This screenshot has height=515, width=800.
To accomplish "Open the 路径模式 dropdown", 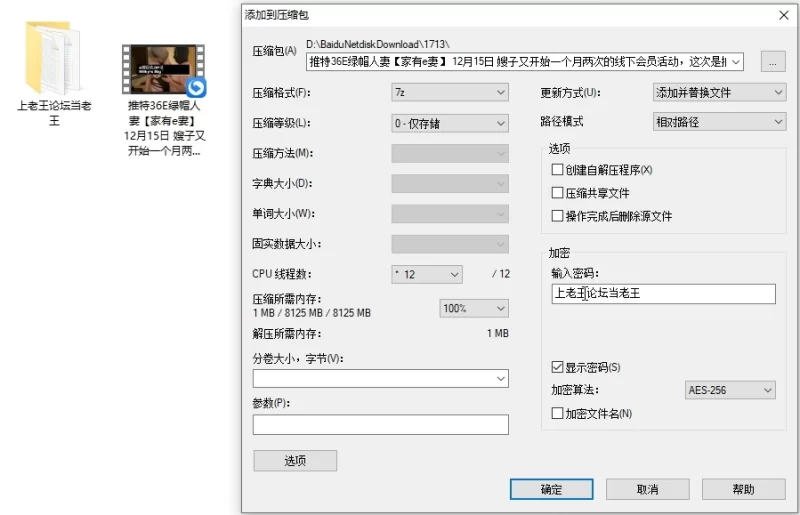I will coord(719,122).
